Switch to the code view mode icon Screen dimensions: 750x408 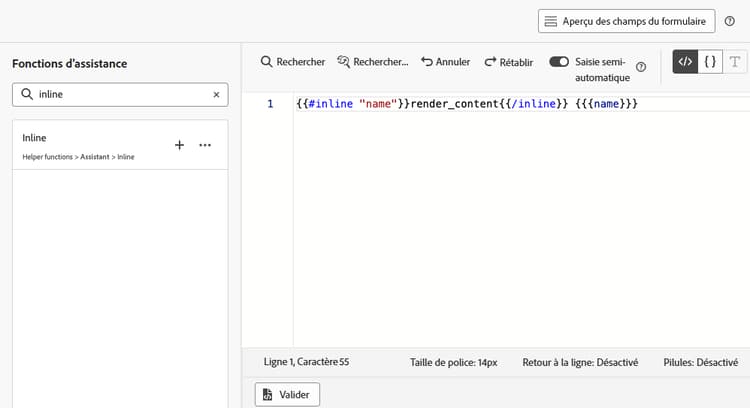685,61
